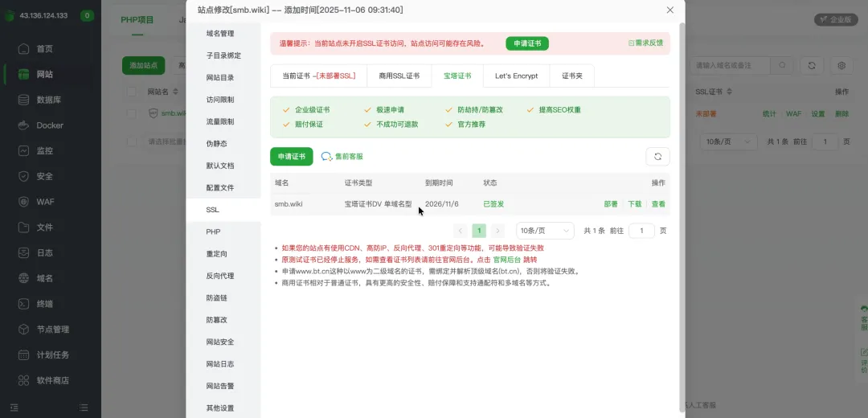Expand the 10条/页 dropdown under the certificate table
868x418 pixels.
coord(545,231)
